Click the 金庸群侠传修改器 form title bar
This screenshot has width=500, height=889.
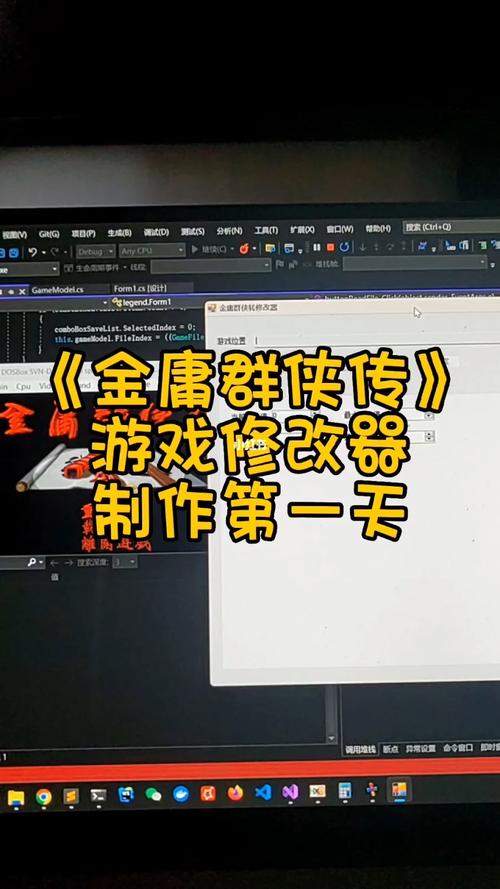pos(352,308)
